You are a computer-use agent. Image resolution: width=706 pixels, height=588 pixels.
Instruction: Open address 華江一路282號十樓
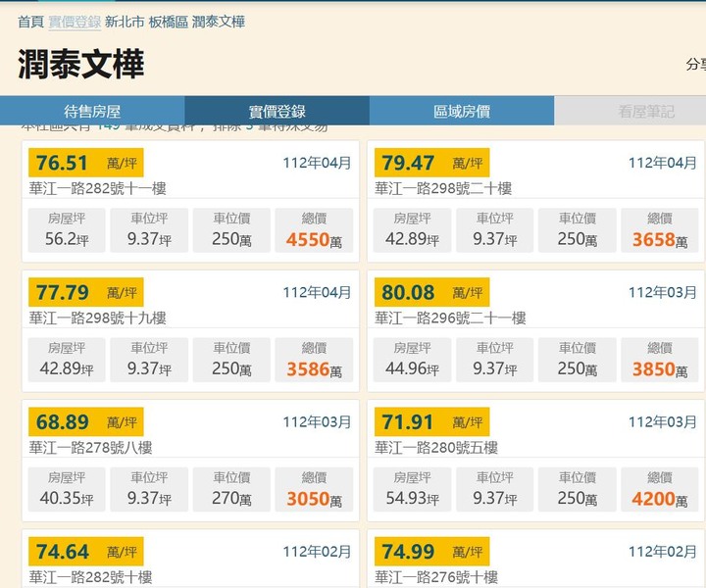[x=90, y=577]
